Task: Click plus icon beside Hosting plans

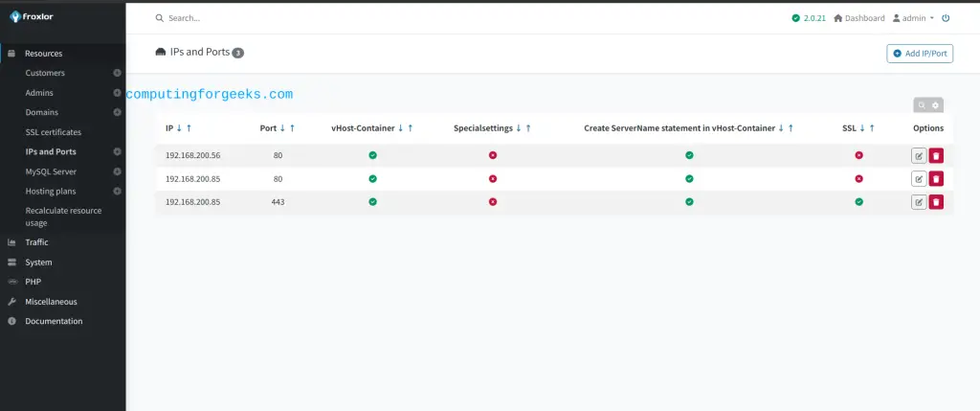Action: point(117,191)
